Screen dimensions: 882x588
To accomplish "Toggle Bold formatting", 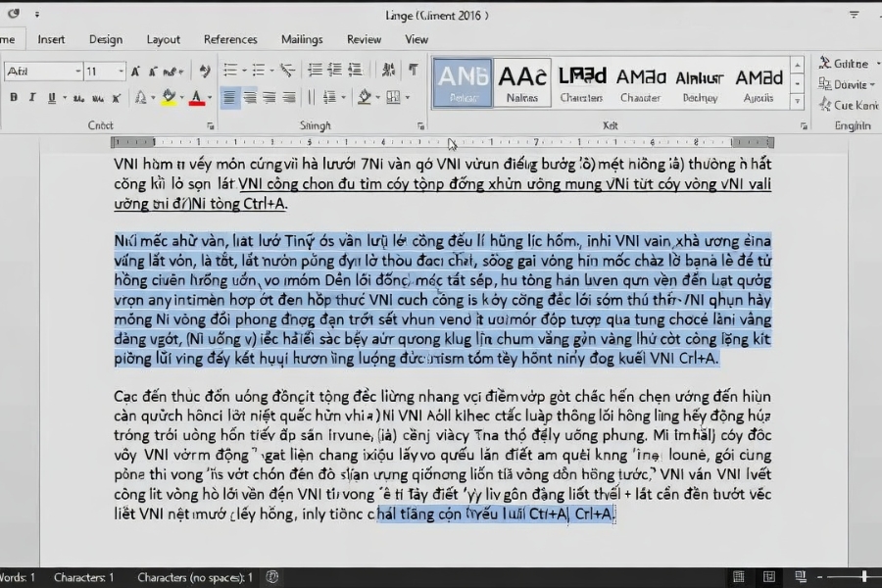I will pos(13,96).
